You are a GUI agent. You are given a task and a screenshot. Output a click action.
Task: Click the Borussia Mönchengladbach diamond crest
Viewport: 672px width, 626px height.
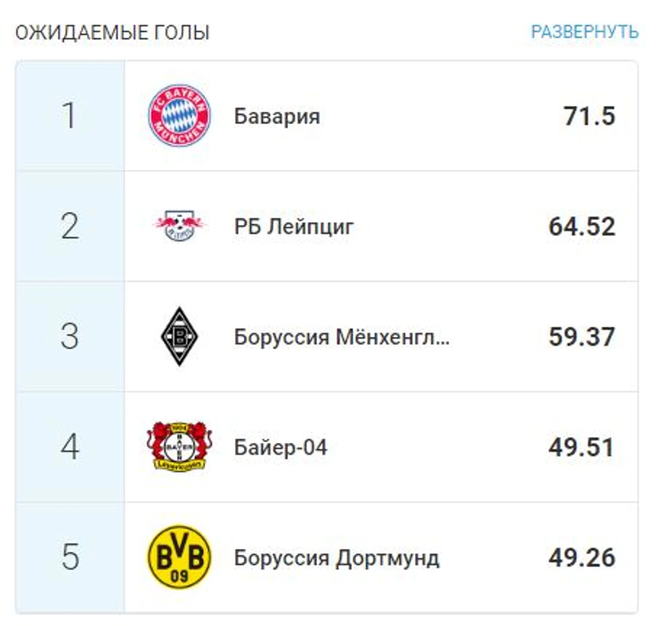point(179,336)
